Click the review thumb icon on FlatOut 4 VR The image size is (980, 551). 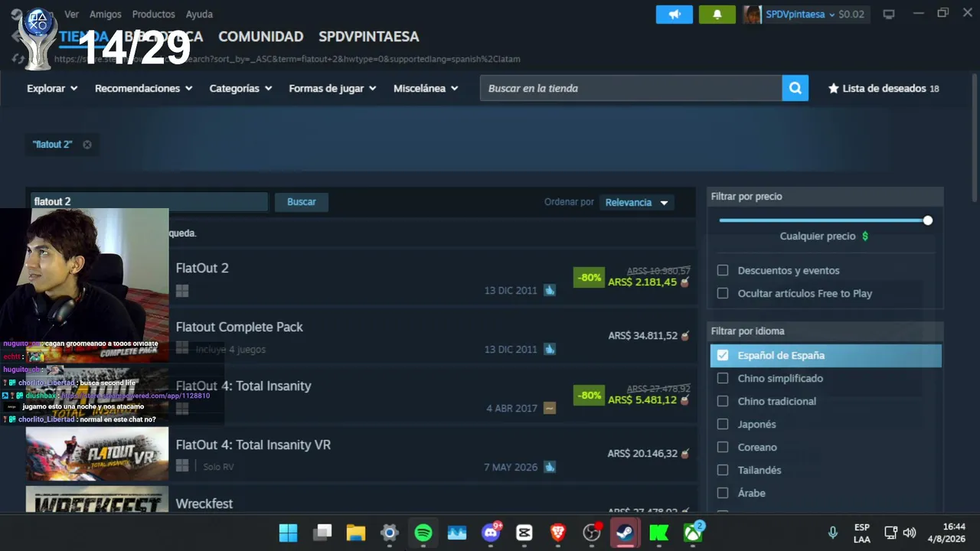pos(550,467)
